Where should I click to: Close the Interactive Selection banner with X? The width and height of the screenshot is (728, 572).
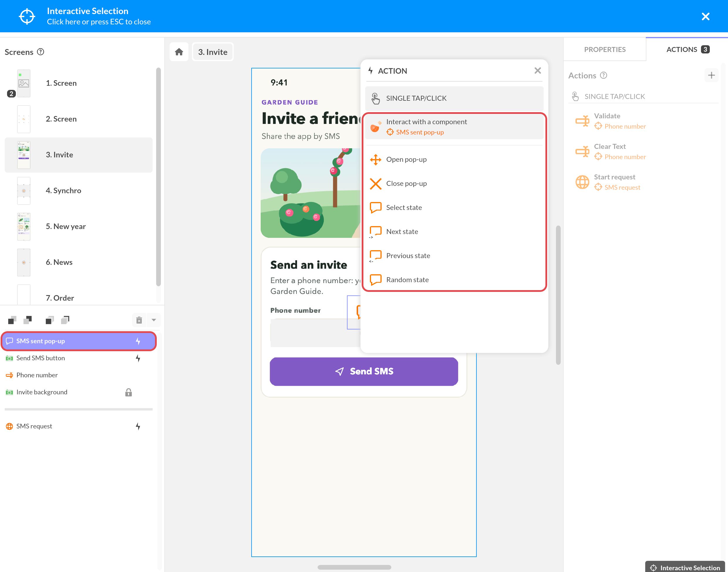[x=705, y=16]
